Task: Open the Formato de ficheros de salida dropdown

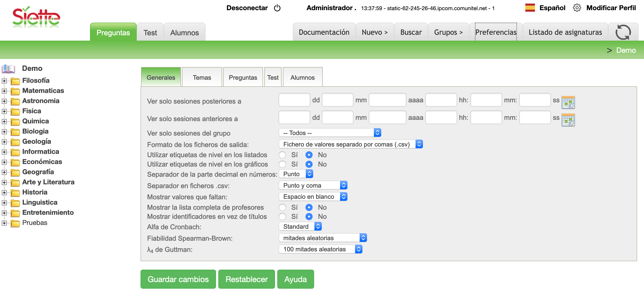Action: (x=350, y=144)
